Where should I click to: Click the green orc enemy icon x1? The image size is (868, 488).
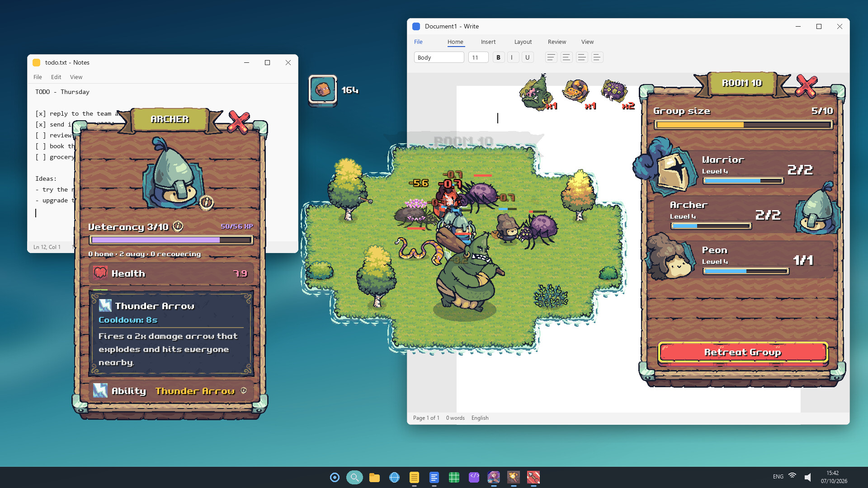coord(536,93)
